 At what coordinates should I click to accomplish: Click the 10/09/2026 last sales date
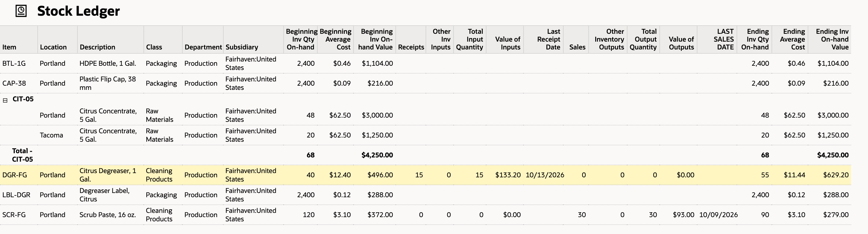(x=719, y=215)
